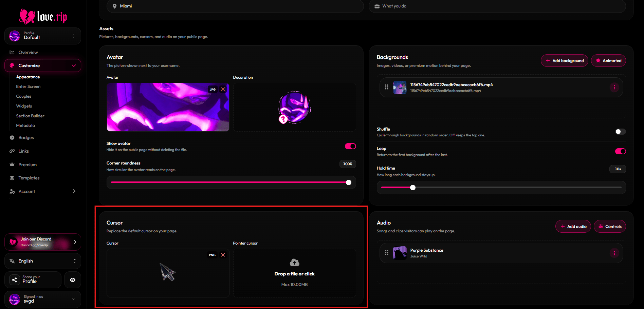Open the Widgets page
This screenshot has height=309, width=644.
tap(24, 106)
